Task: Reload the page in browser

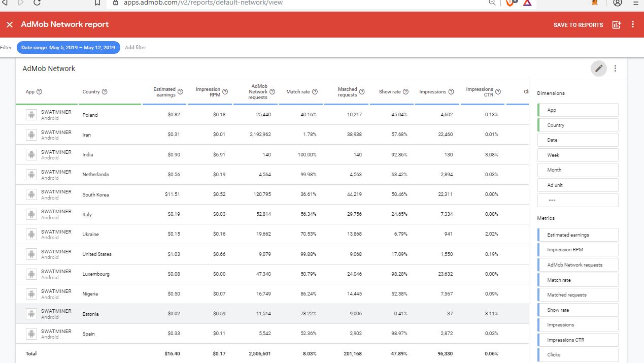Action: coord(37,3)
